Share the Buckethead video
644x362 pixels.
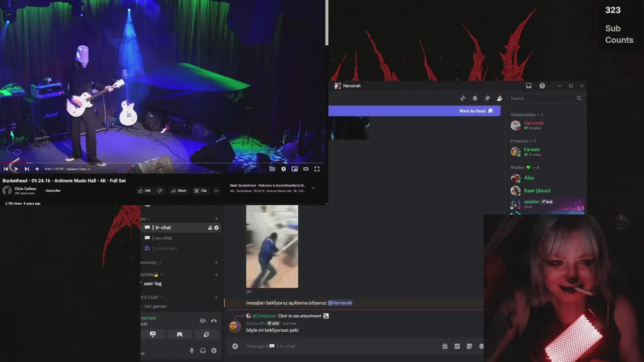179,191
